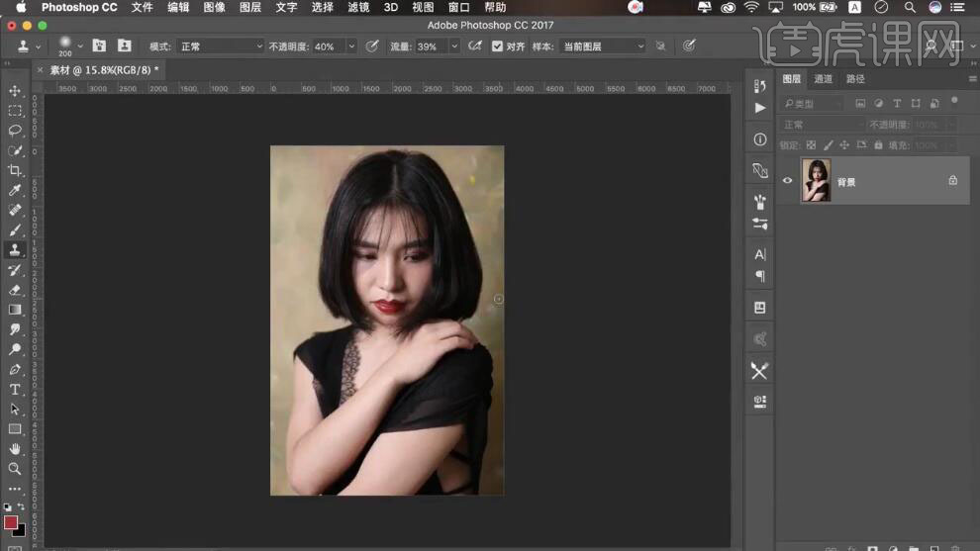Select the Crop tool

pos(15,170)
